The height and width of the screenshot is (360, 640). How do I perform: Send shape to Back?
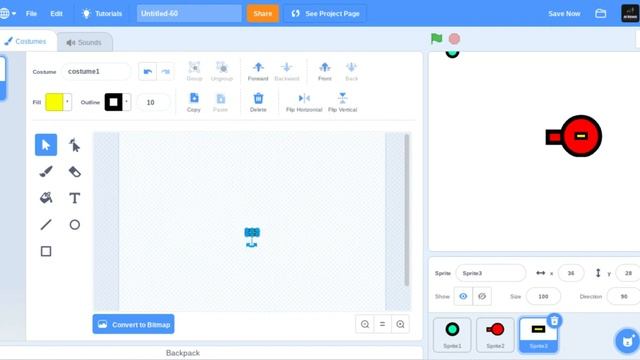[x=351, y=71]
